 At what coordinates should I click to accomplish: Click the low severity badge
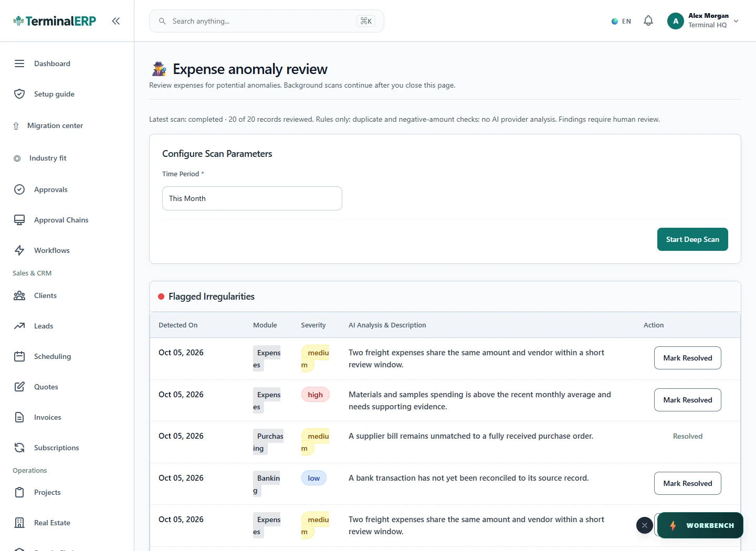(x=314, y=478)
